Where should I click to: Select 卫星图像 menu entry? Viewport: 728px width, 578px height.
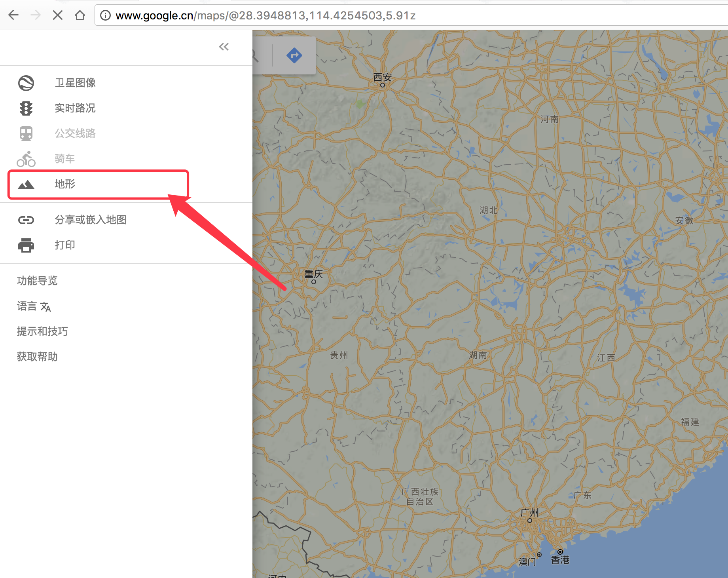(x=75, y=83)
